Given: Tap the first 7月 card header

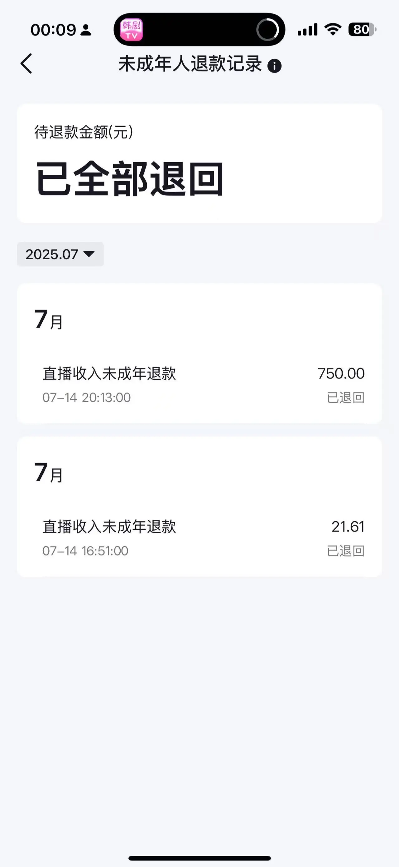Looking at the screenshot, I should point(49,319).
